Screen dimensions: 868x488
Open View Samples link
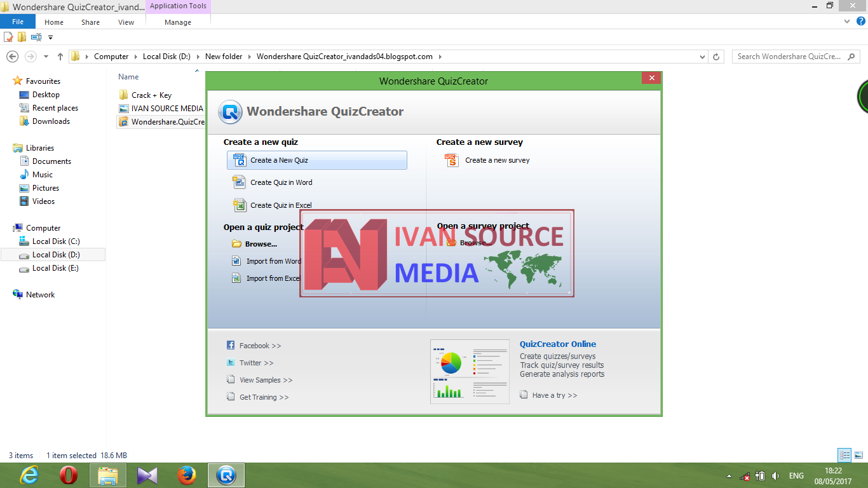266,380
